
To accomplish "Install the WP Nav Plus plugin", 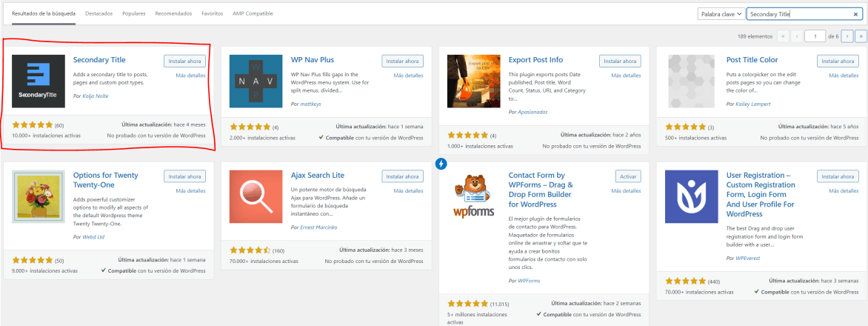I will pos(402,61).
